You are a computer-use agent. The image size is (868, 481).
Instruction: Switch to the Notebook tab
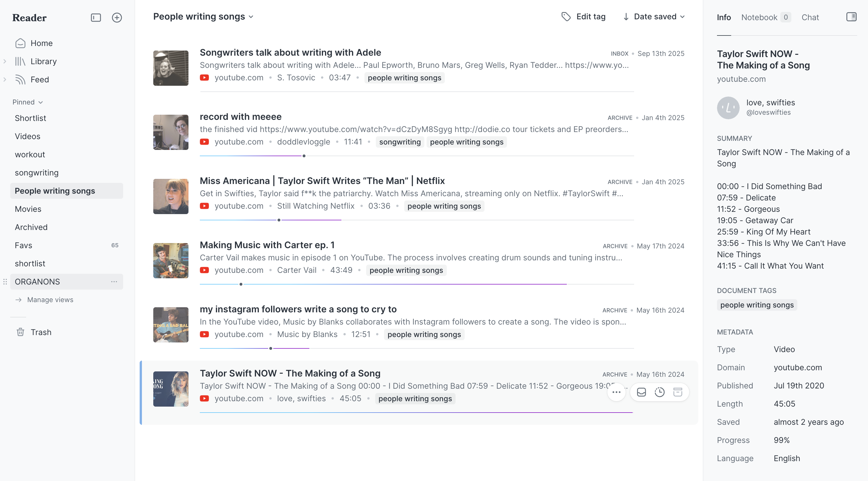(x=759, y=17)
